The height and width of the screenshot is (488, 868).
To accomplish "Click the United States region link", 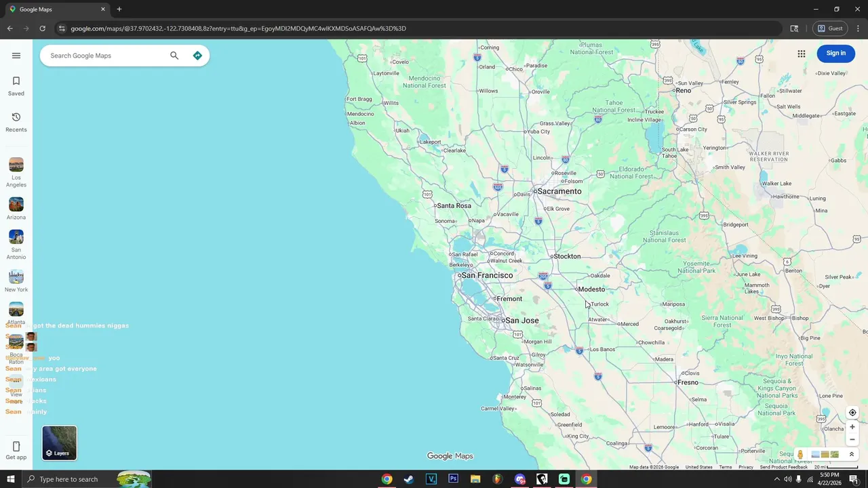I will (x=698, y=467).
